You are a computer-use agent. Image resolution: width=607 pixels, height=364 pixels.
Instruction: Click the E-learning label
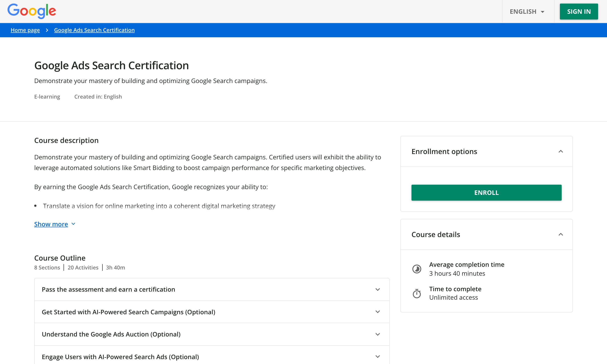tap(47, 97)
